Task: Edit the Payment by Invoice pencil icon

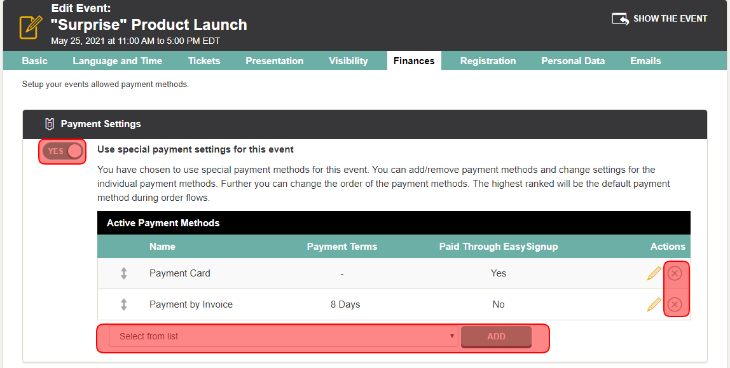Action: coord(654,304)
